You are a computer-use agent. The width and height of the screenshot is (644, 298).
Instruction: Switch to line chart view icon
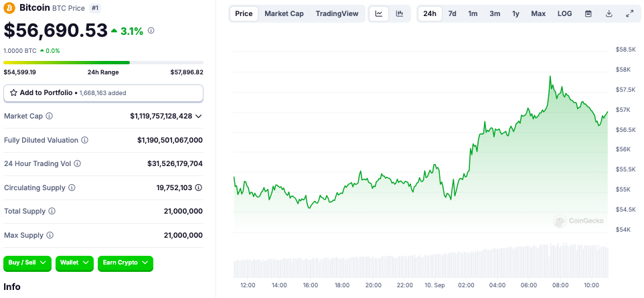click(x=379, y=13)
